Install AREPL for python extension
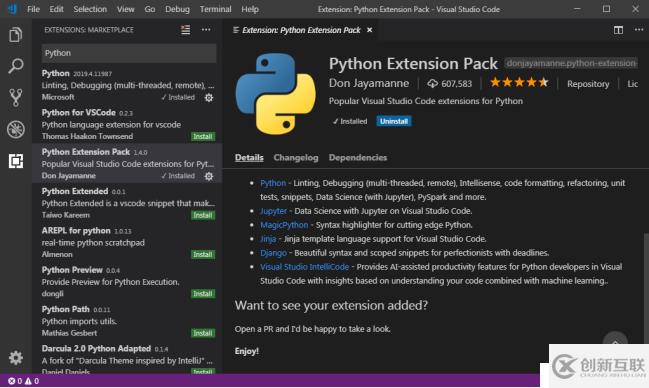Image resolution: width=649 pixels, height=388 pixels. click(x=203, y=255)
